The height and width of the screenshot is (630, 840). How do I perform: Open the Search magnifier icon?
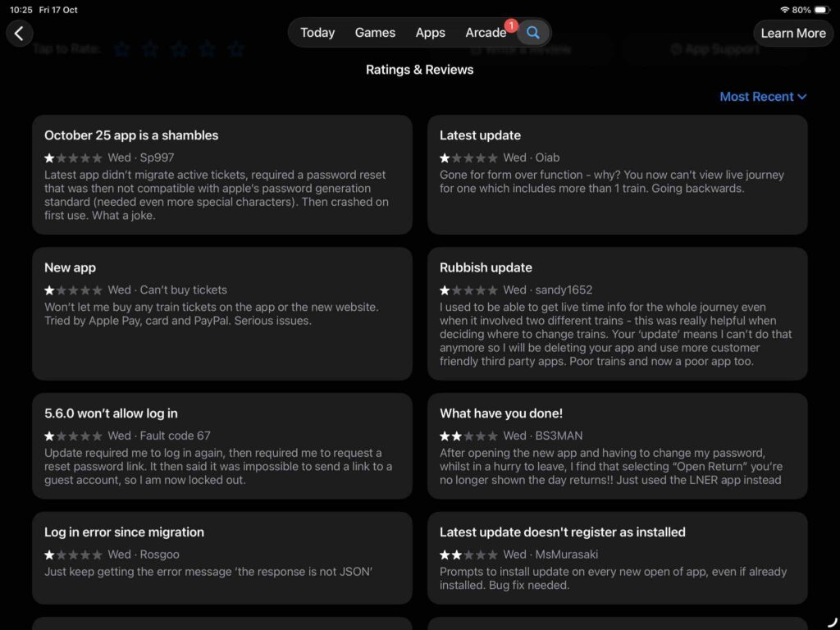533,33
